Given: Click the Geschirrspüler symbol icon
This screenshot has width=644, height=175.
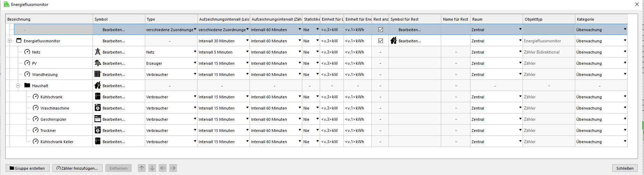Looking at the screenshot, I should pyautogui.click(x=98, y=119).
